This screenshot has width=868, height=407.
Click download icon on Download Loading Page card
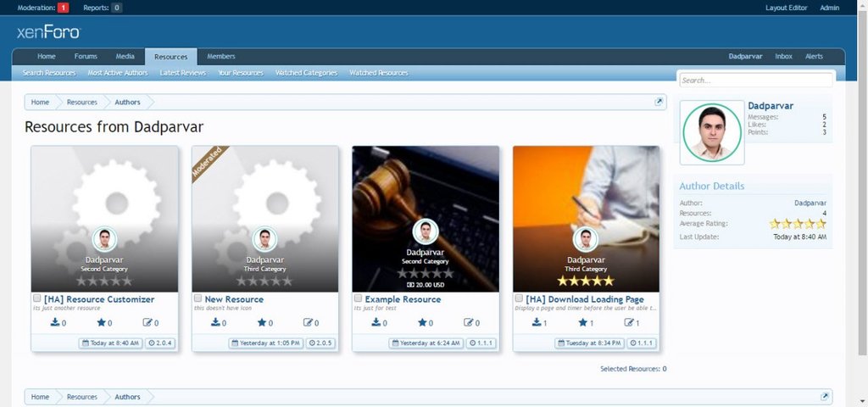click(x=537, y=322)
